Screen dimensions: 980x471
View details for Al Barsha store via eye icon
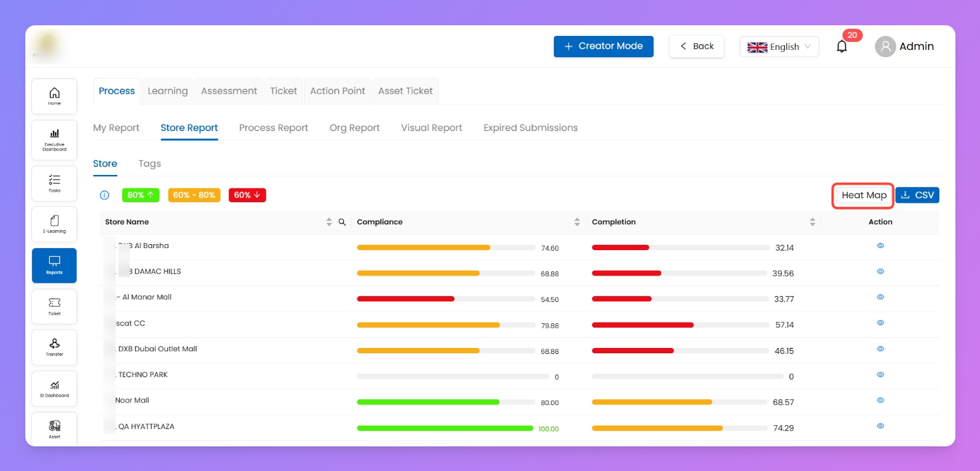[880, 246]
